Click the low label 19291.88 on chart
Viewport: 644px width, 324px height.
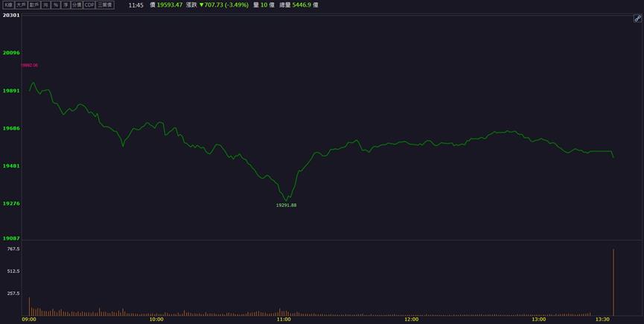point(287,206)
